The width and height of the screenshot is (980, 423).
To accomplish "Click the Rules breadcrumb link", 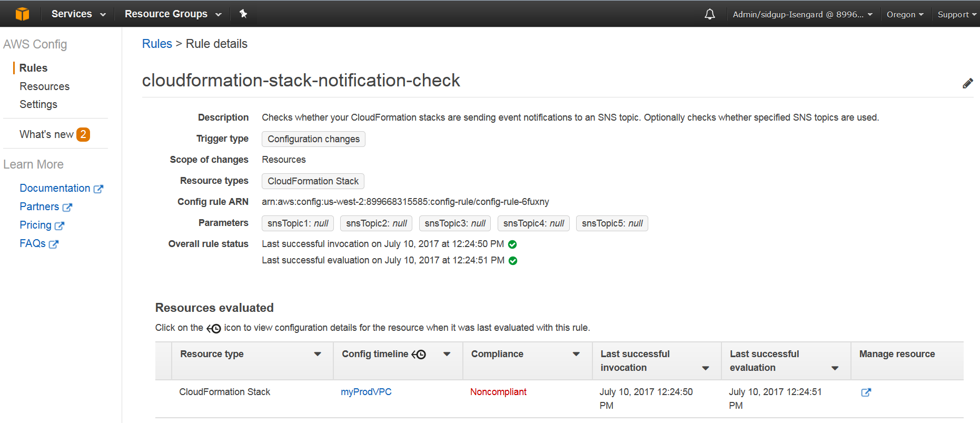I will point(157,44).
